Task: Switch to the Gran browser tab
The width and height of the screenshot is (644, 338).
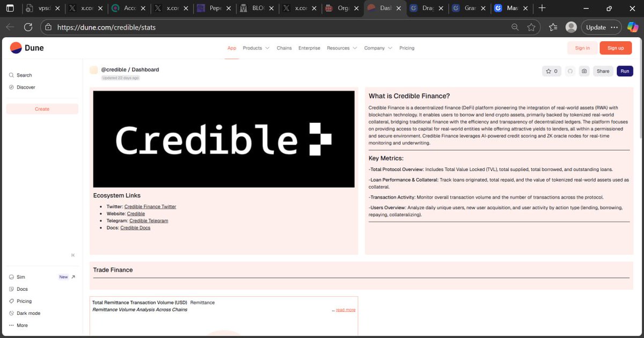Action: coord(470,8)
